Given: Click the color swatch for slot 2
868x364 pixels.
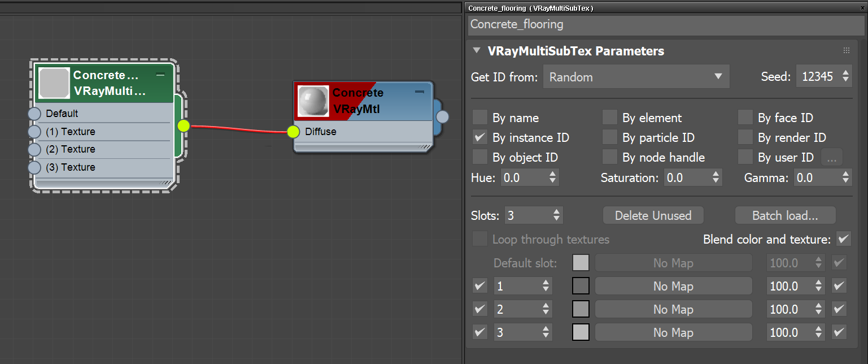Looking at the screenshot, I should tap(581, 309).
